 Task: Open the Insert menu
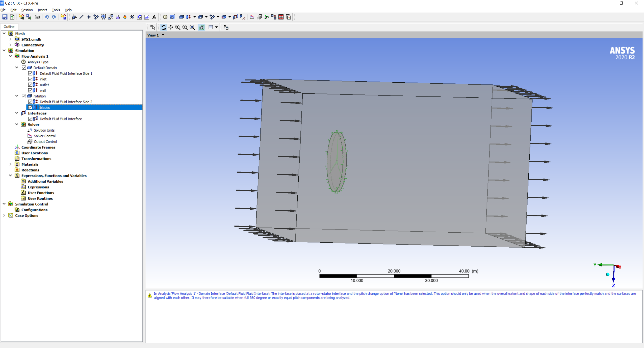pos(42,10)
